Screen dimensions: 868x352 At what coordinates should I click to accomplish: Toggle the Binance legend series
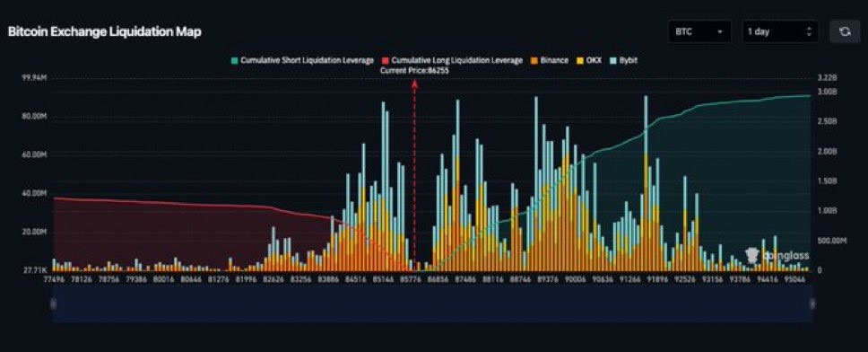550,60
